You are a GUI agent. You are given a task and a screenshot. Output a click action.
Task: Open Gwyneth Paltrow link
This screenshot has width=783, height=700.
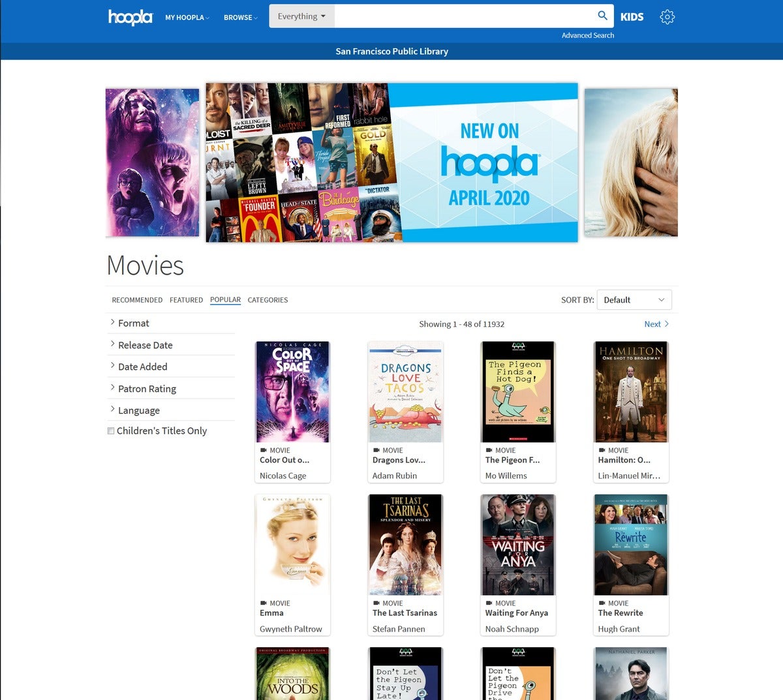point(290,629)
